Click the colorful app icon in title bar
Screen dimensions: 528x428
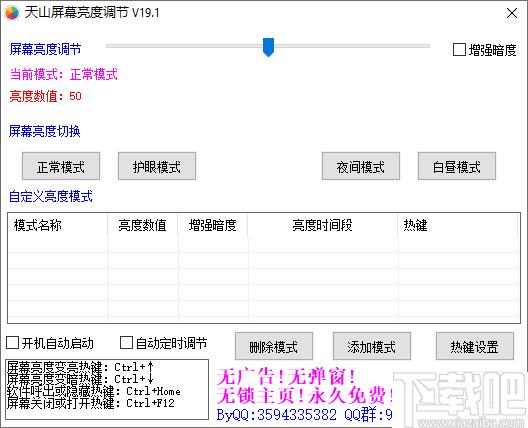(12, 13)
